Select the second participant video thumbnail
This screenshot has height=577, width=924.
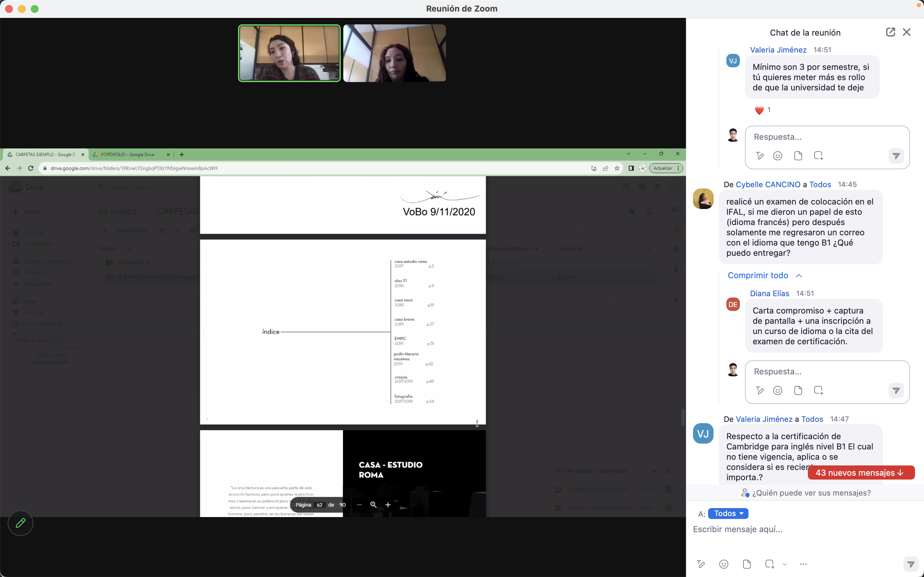coord(394,54)
